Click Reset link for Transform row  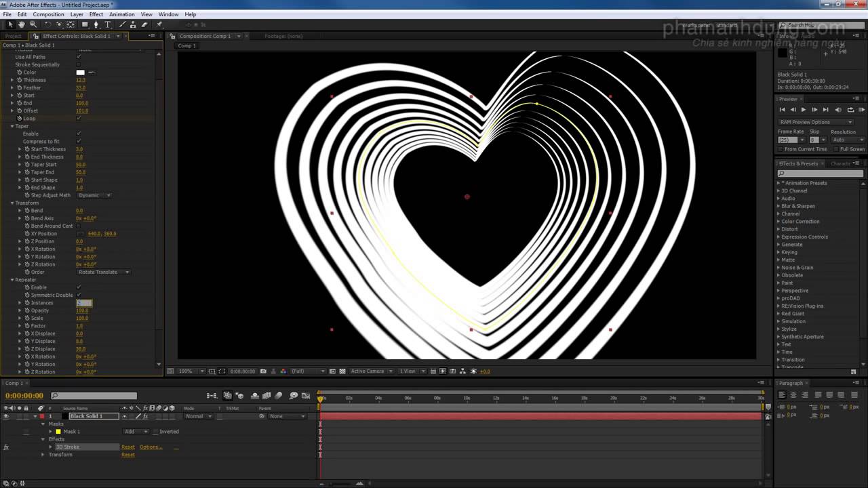(128, 455)
